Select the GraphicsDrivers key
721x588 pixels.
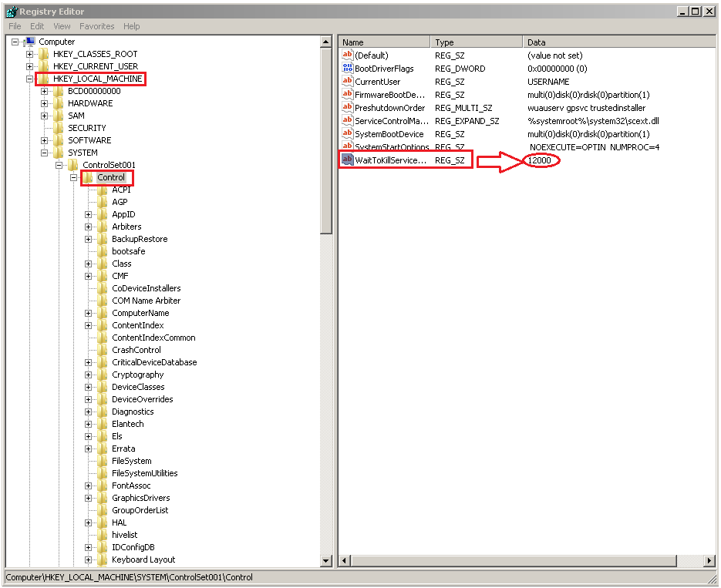pos(141,498)
